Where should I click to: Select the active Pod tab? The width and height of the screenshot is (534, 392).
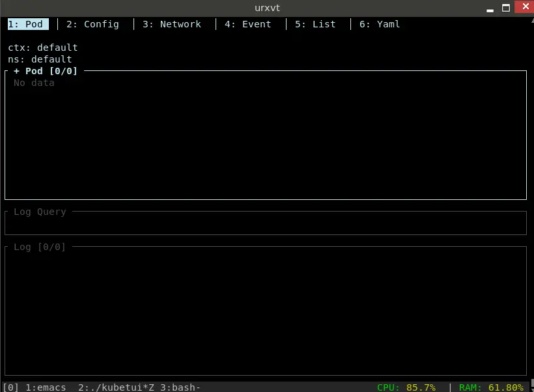27,24
